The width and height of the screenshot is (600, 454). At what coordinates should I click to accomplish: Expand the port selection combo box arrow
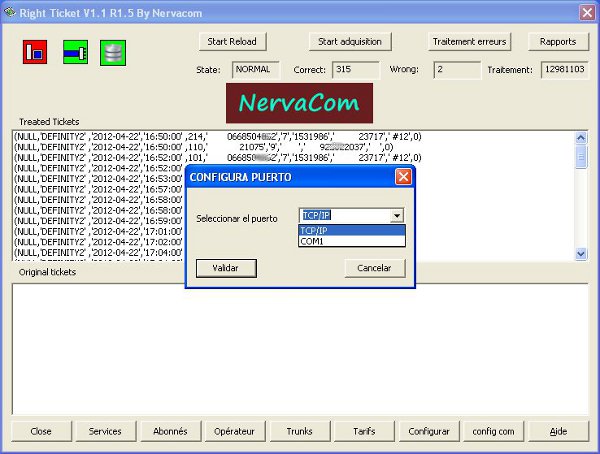point(397,216)
